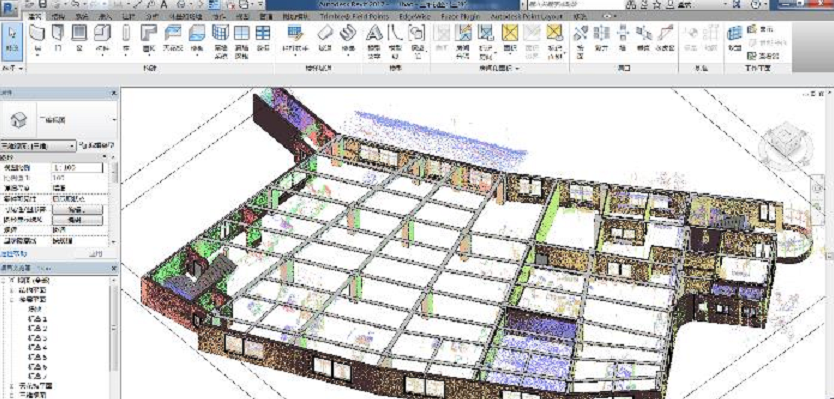This screenshot has height=399, width=834.
Task: Pick the Shaft opening tool
Action: click(602, 38)
